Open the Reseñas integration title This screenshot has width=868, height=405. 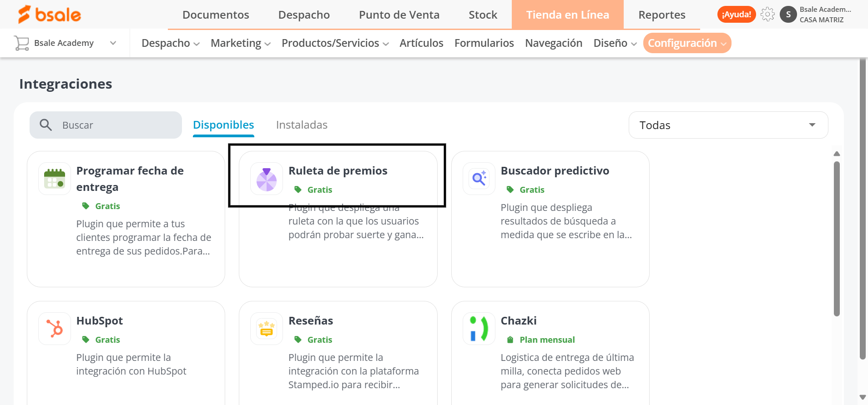311,321
